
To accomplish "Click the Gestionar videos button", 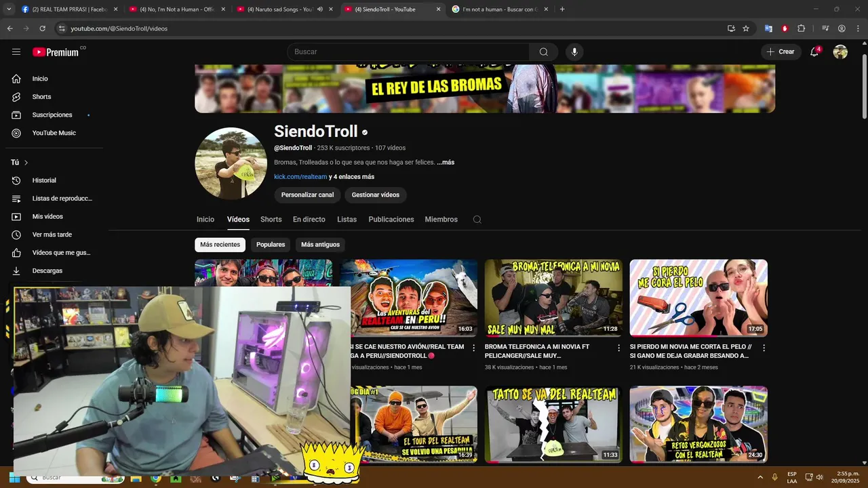I will [376, 195].
